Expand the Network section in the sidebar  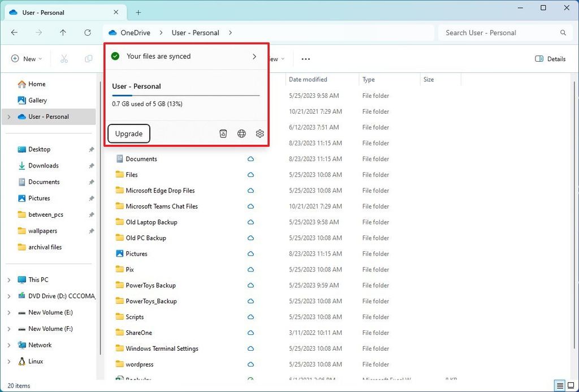click(x=8, y=345)
